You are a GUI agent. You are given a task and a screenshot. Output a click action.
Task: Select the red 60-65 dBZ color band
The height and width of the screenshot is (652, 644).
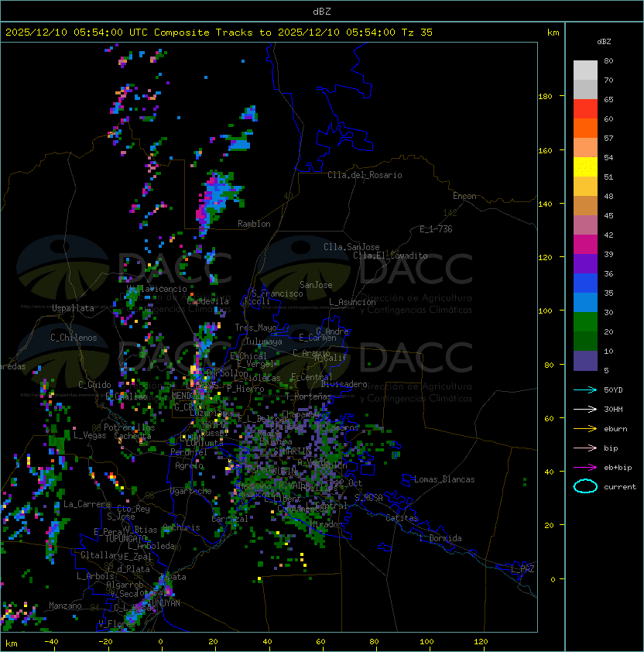point(585,109)
